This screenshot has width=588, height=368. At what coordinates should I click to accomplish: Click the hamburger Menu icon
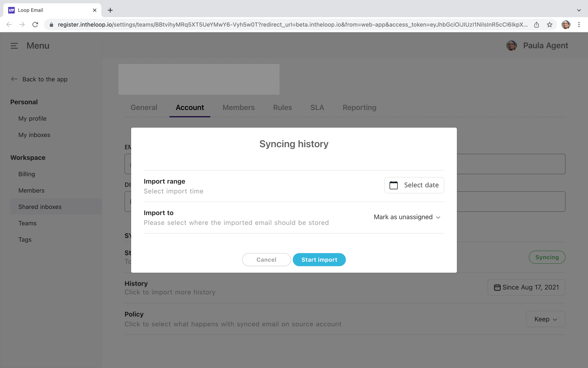[14, 46]
